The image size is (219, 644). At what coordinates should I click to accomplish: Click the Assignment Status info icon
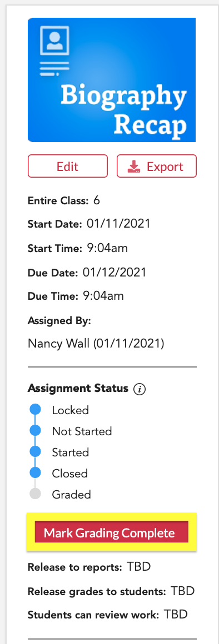coord(140,389)
